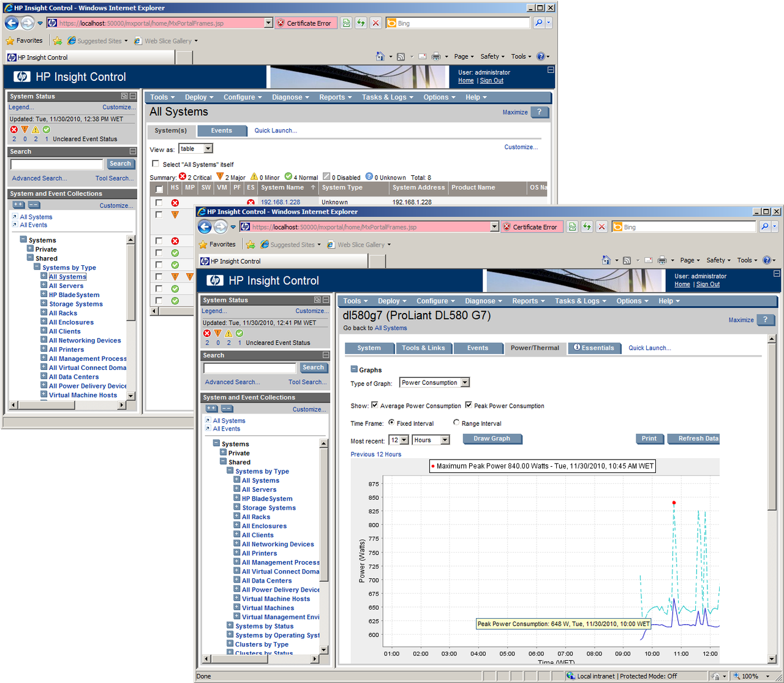784x683 pixels.
Task: Switch to the Tools & Links tab
Action: (x=423, y=348)
